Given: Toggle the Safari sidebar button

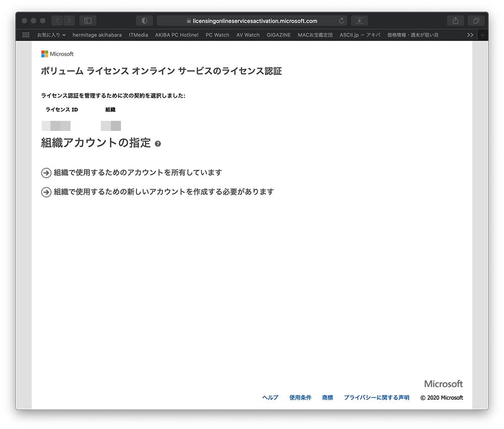Looking at the screenshot, I should pyautogui.click(x=88, y=21).
